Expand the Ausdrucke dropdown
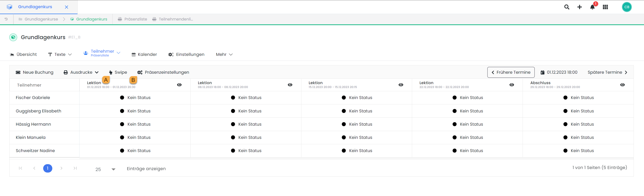This screenshot has width=644, height=196. click(81, 73)
